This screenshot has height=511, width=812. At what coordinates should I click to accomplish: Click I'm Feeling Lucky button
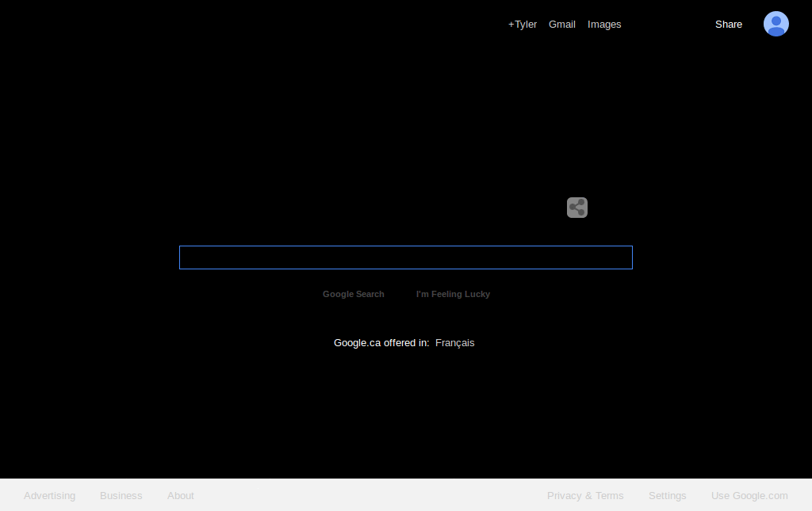coord(453,294)
